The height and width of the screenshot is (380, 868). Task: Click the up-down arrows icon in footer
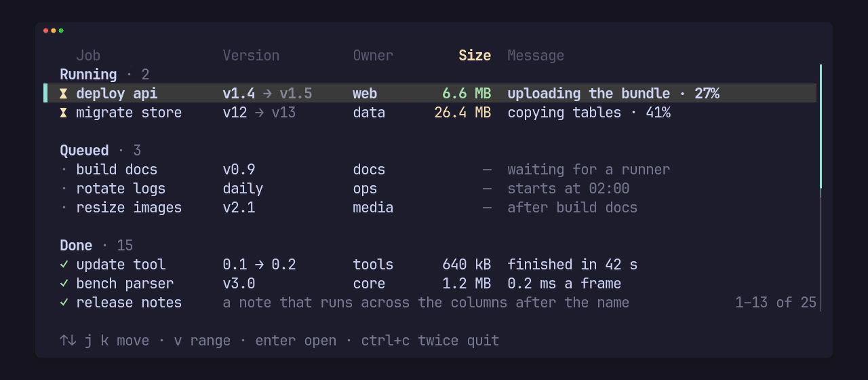(68, 341)
